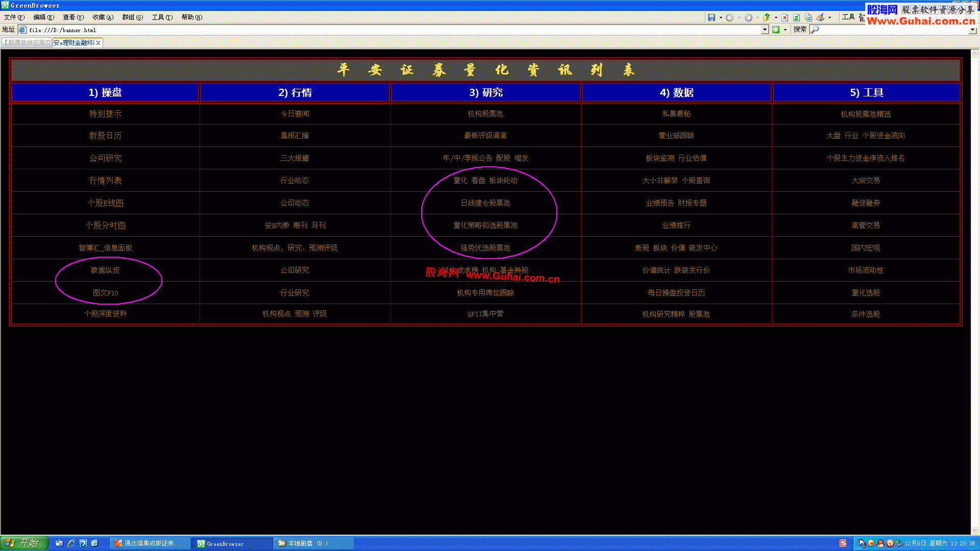Open the 新股日历 link
Viewport: 980px width, 551px height.
(x=105, y=136)
